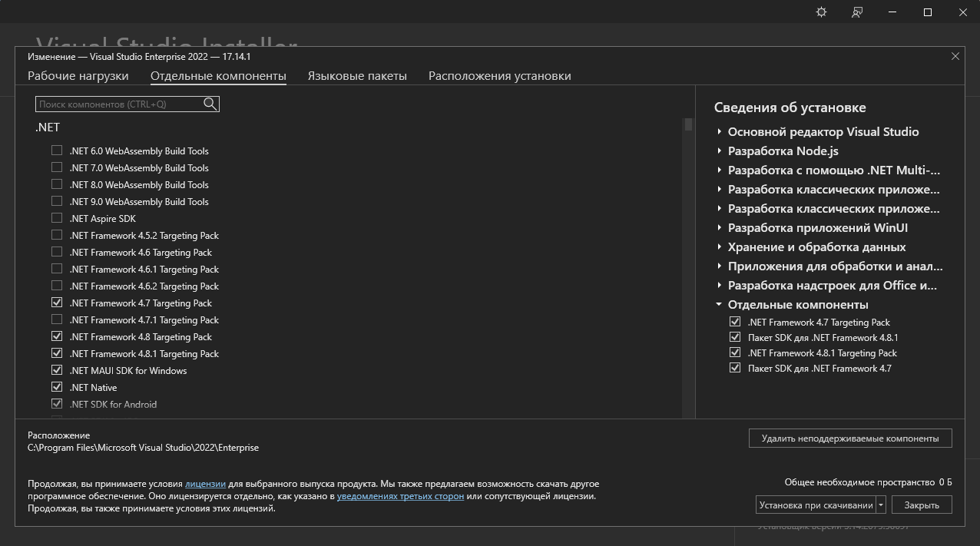
Task: Enable the .NET Aspire SDK checkbox
Action: (x=57, y=218)
